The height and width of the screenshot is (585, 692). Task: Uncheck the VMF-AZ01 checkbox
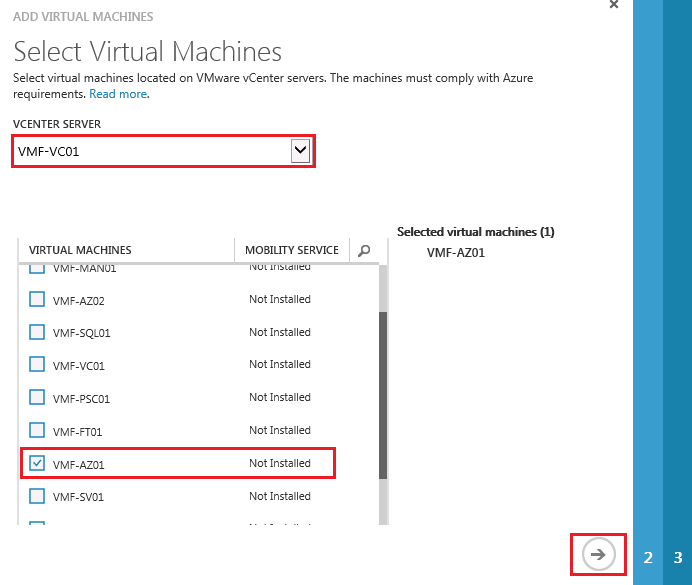tap(37, 464)
